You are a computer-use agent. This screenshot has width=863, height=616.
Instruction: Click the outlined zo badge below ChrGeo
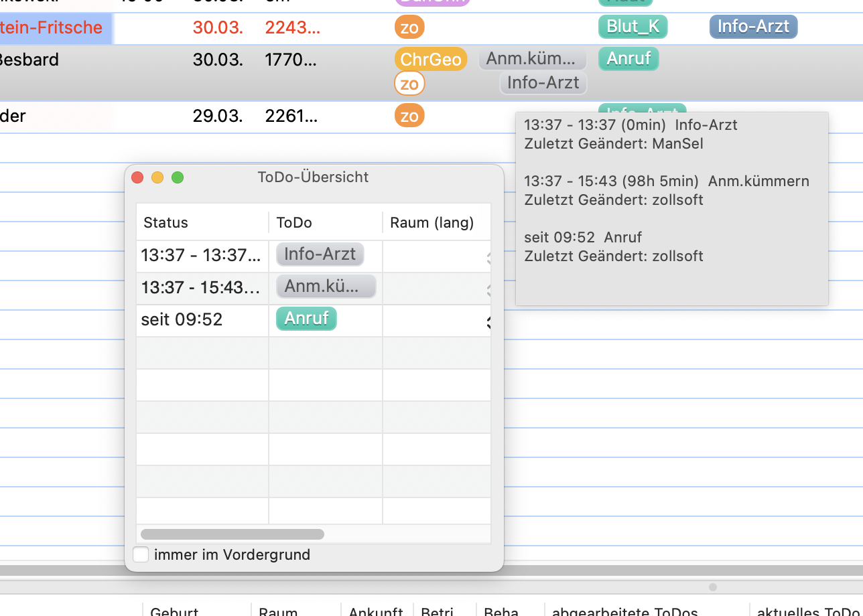click(409, 84)
